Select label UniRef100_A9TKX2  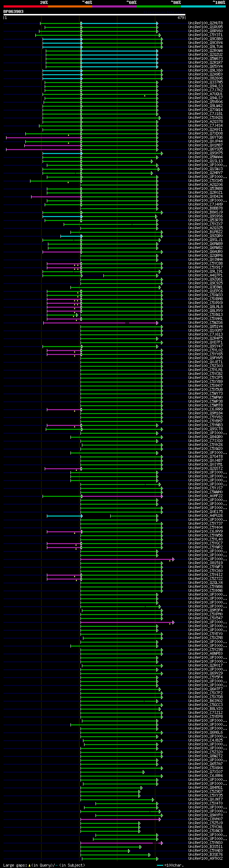click(x=205, y=859)
